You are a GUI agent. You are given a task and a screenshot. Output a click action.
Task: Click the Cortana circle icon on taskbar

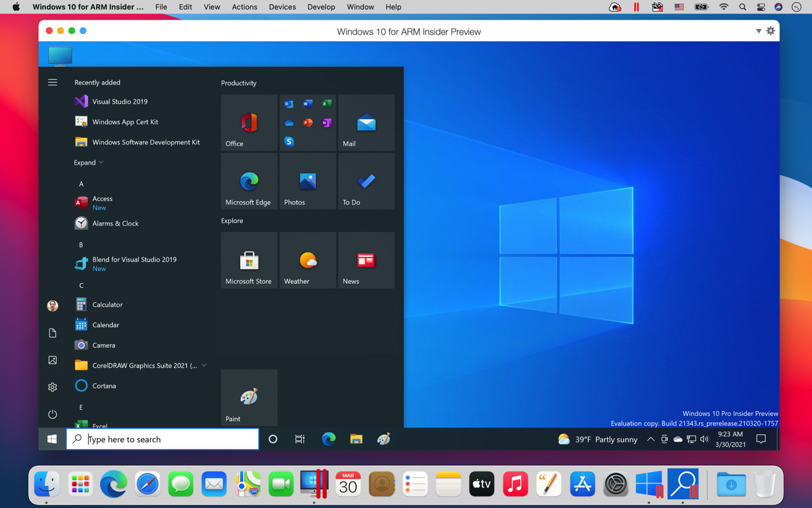tap(273, 440)
